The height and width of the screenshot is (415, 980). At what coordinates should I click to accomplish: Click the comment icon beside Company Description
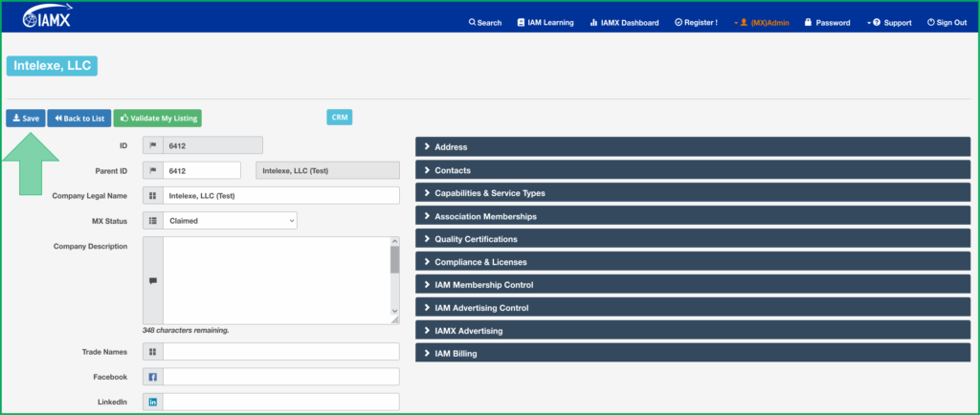coord(152,280)
